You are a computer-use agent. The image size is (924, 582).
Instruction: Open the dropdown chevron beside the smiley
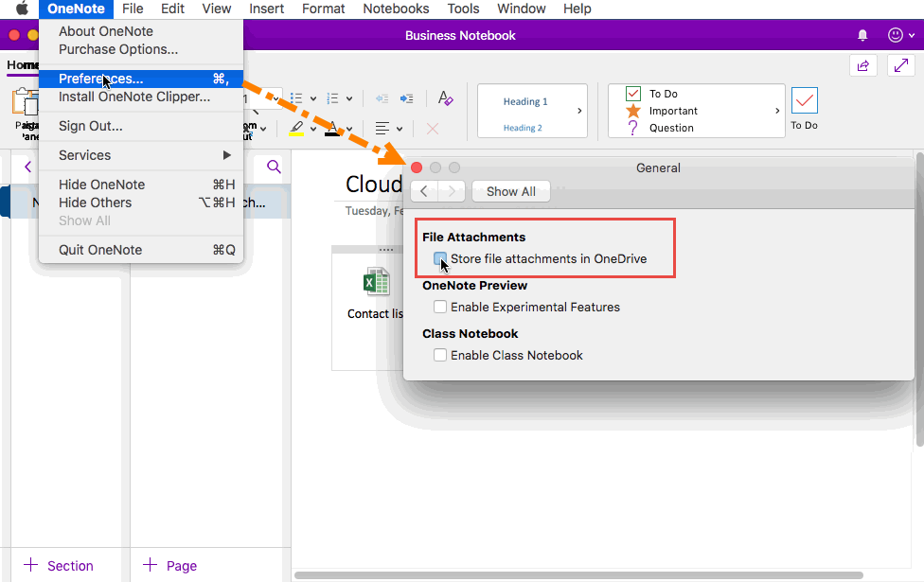[912, 35]
